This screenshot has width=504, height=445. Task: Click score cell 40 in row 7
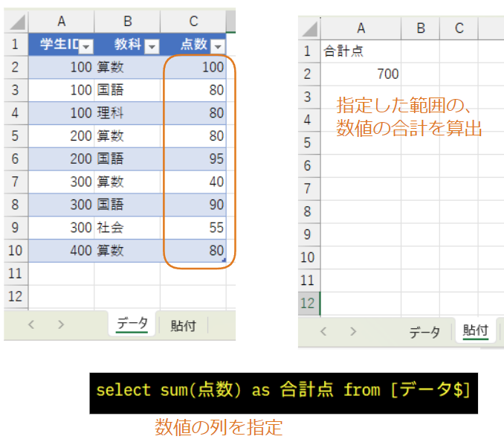point(193,182)
